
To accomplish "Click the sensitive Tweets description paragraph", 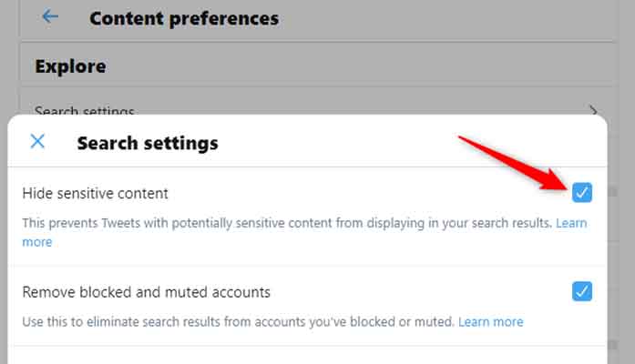I will point(273,222).
